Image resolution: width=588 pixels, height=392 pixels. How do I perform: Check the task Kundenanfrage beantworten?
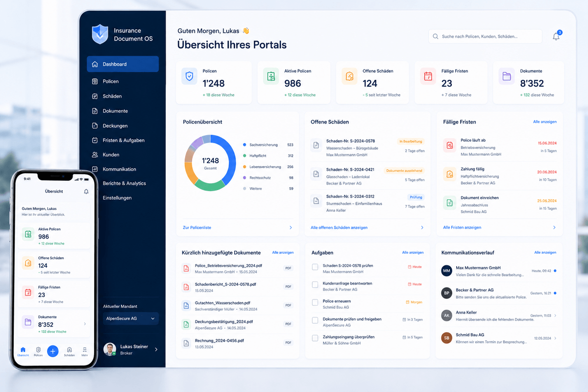[315, 284]
